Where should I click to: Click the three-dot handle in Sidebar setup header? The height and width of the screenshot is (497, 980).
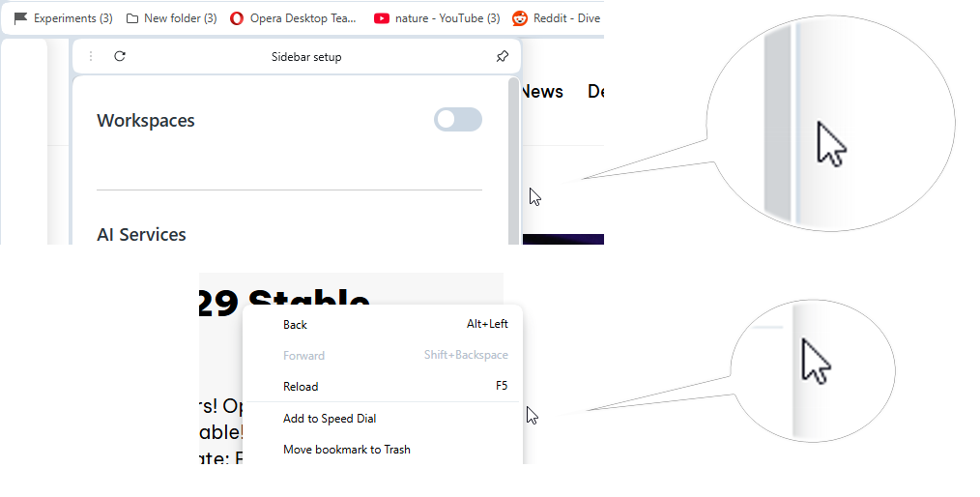(x=91, y=56)
